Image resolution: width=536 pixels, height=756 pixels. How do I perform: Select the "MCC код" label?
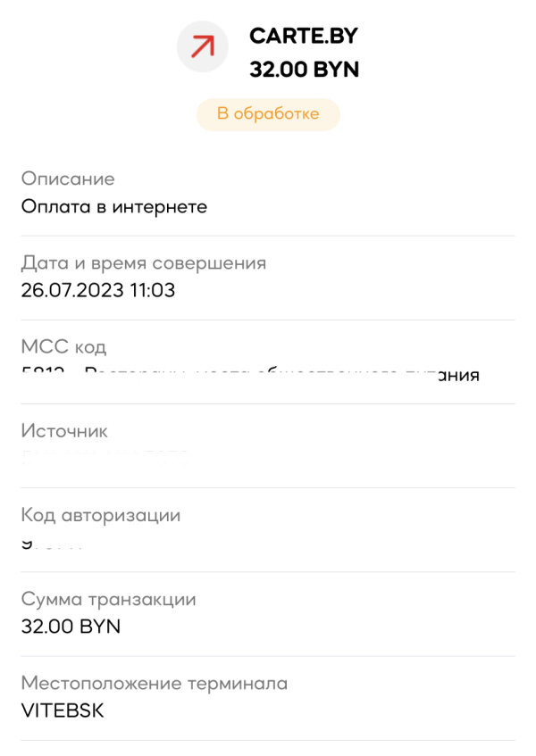click(63, 346)
